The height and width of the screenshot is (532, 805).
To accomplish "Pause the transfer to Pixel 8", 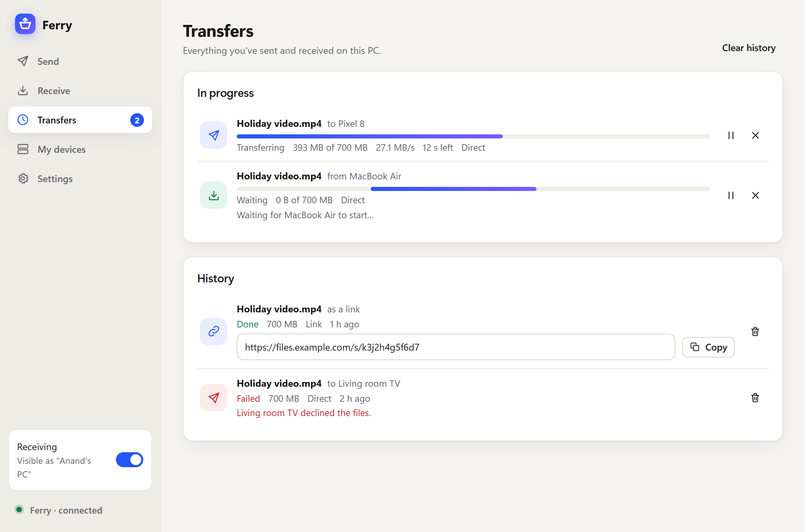I will tap(731, 135).
